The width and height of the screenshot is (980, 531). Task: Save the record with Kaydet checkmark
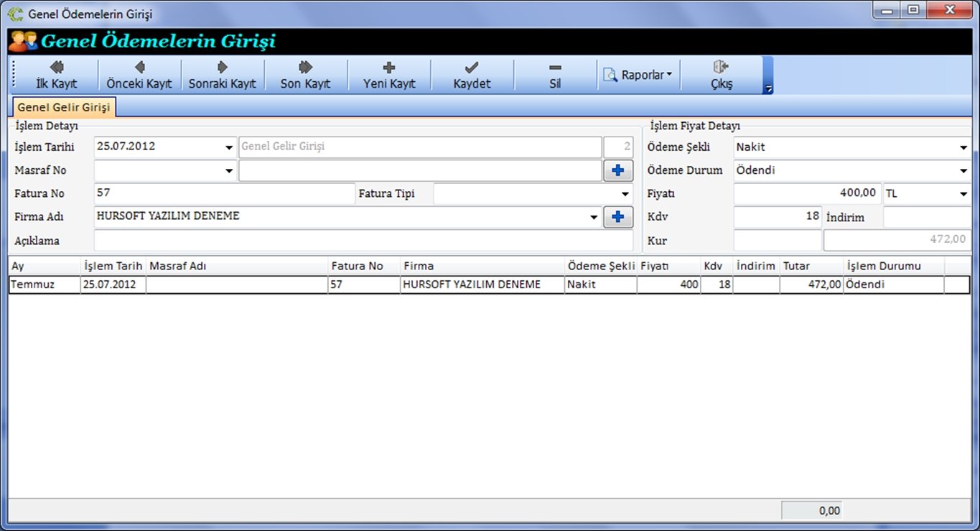point(472,75)
